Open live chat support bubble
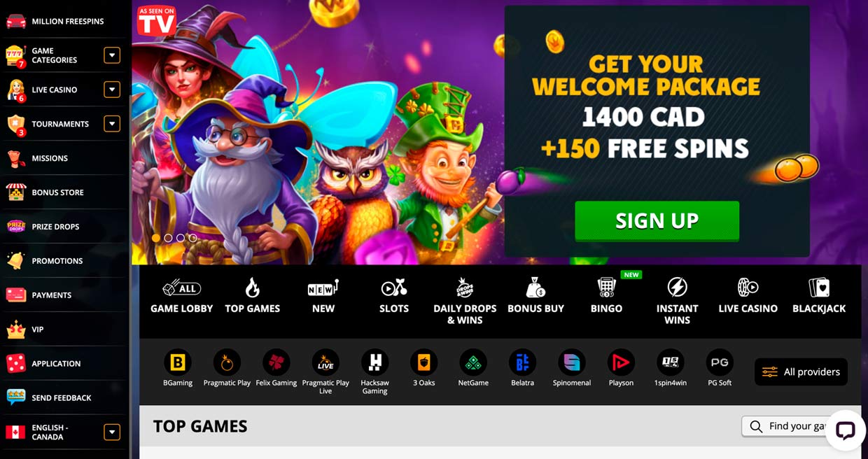The width and height of the screenshot is (868, 459). 846,430
